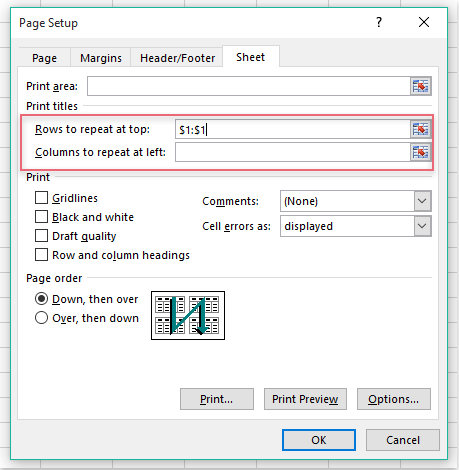The height and width of the screenshot is (470, 459).
Task: Click the question mark help icon
Action: 379,22
